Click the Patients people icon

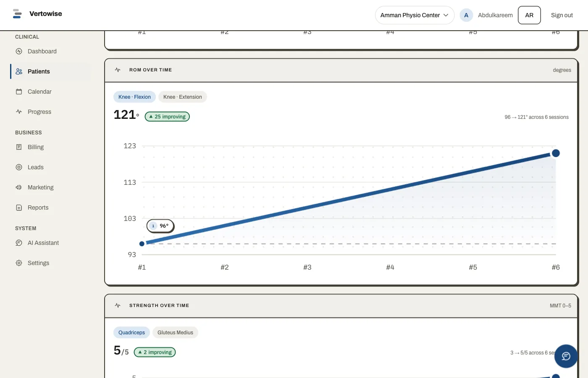pos(19,71)
